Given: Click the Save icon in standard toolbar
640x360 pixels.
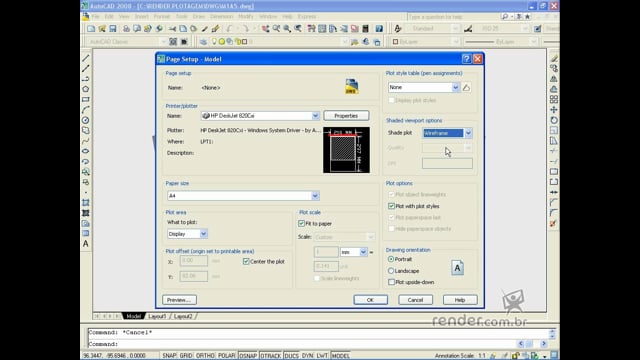Looking at the screenshot, I should 113,29.
